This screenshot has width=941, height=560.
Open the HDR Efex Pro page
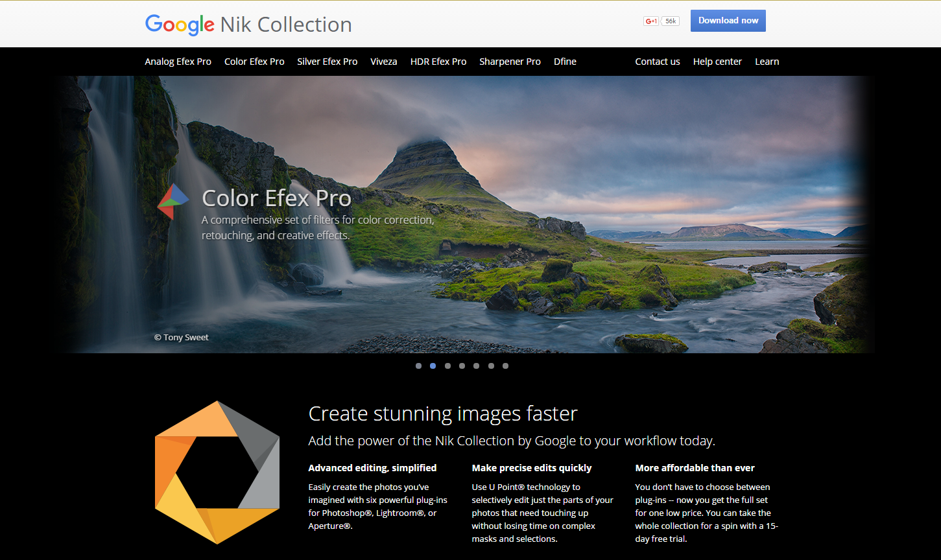pyautogui.click(x=438, y=61)
